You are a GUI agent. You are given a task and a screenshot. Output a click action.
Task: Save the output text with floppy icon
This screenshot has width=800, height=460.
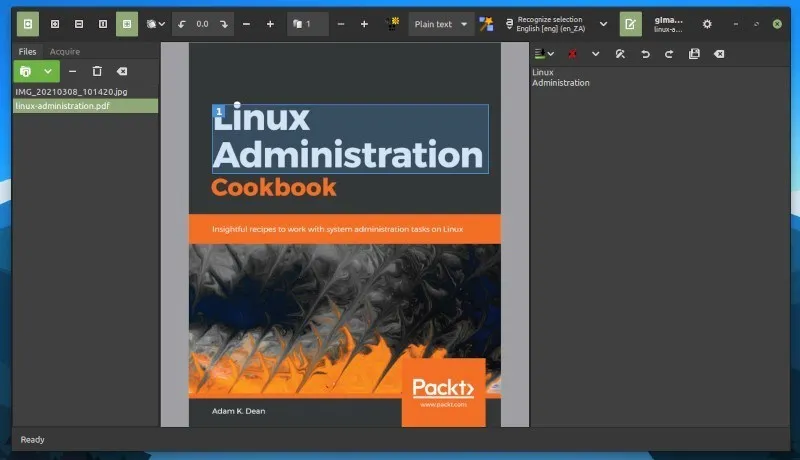[694, 54]
